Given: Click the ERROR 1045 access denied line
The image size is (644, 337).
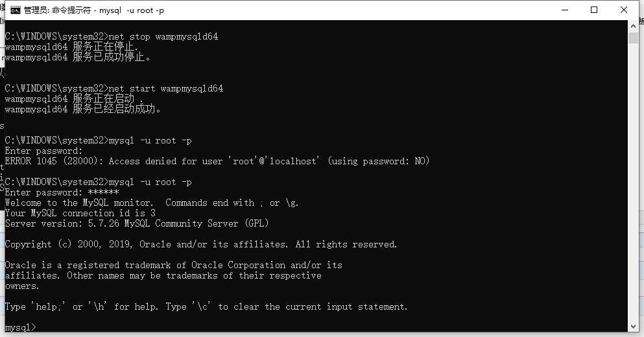Looking at the screenshot, I should pos(217,161).
